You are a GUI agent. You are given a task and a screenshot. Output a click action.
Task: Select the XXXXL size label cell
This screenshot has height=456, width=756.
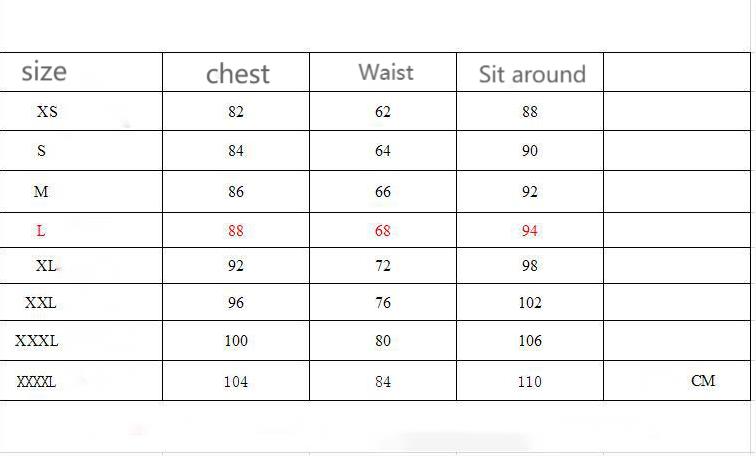[36, 382]
